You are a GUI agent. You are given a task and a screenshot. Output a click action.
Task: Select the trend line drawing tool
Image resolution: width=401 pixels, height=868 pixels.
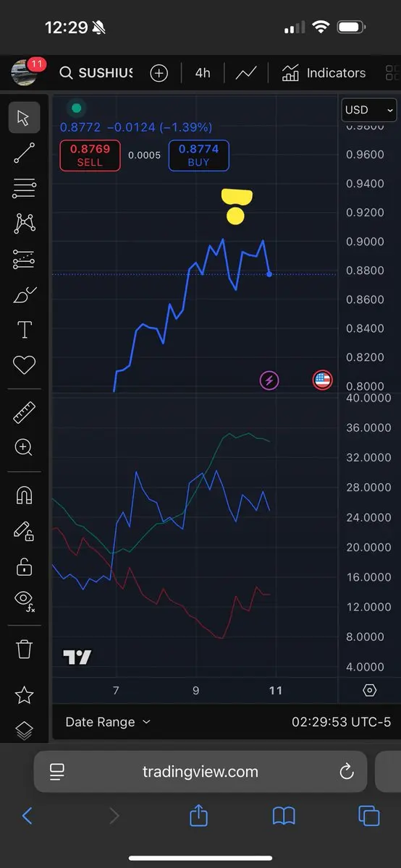point(24,153)
